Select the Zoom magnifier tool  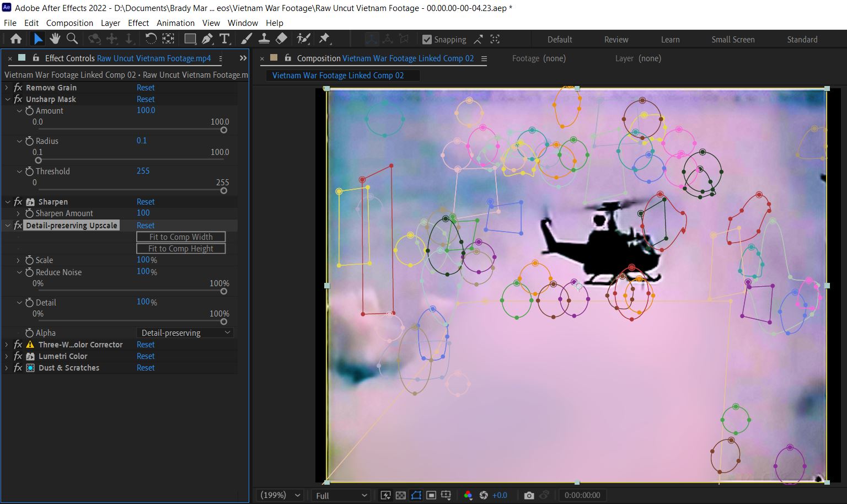click(x=72, y=39)
